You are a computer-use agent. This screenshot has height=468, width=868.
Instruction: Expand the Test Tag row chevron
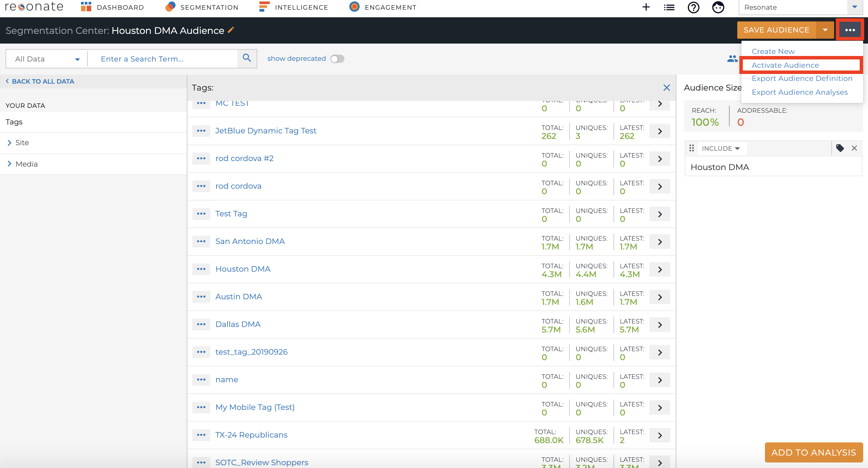point(660,214)
